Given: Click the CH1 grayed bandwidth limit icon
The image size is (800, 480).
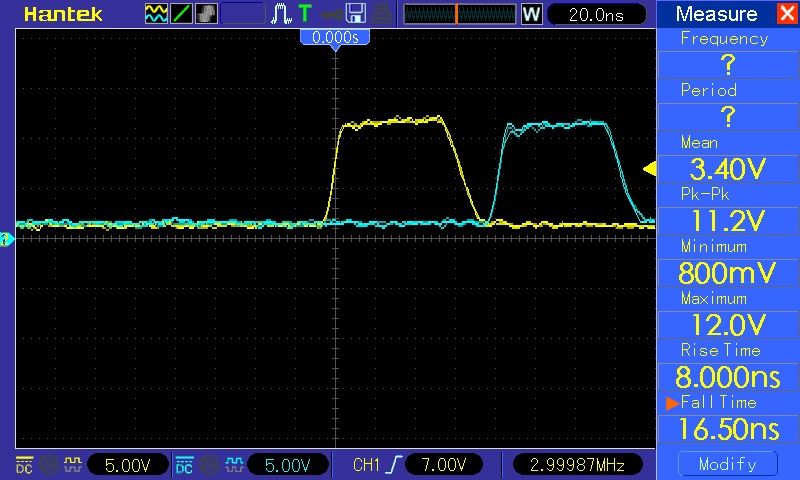Looking at the screenshot, I should point(49,465).
